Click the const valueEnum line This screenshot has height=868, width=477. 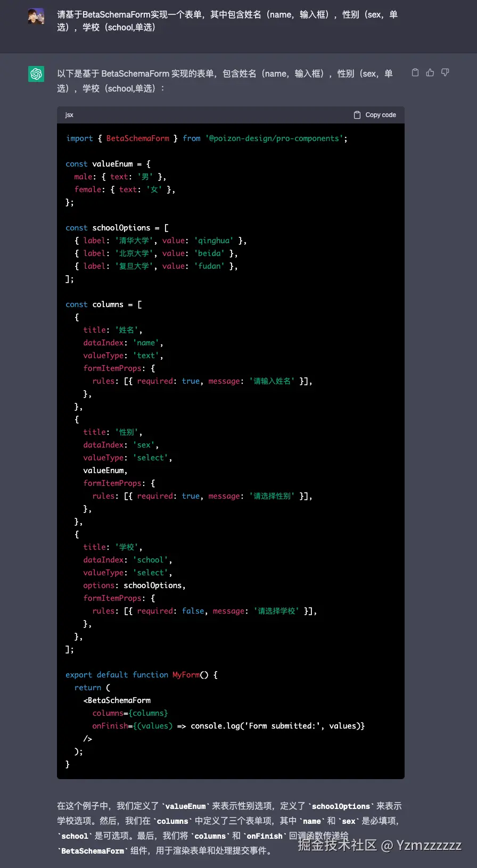(x=108, y=164)
